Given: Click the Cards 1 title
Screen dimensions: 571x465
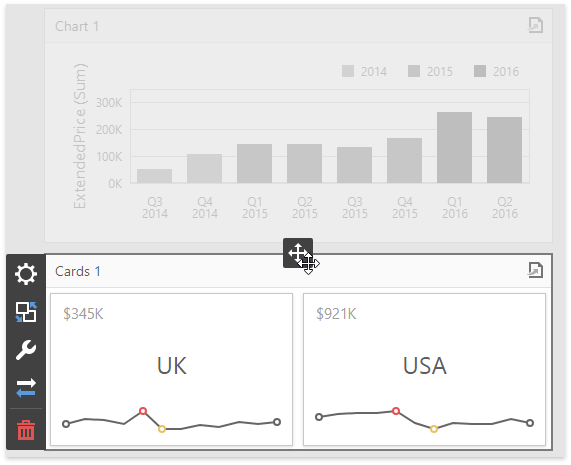Looking at the screenshot, I should [78, 271].
